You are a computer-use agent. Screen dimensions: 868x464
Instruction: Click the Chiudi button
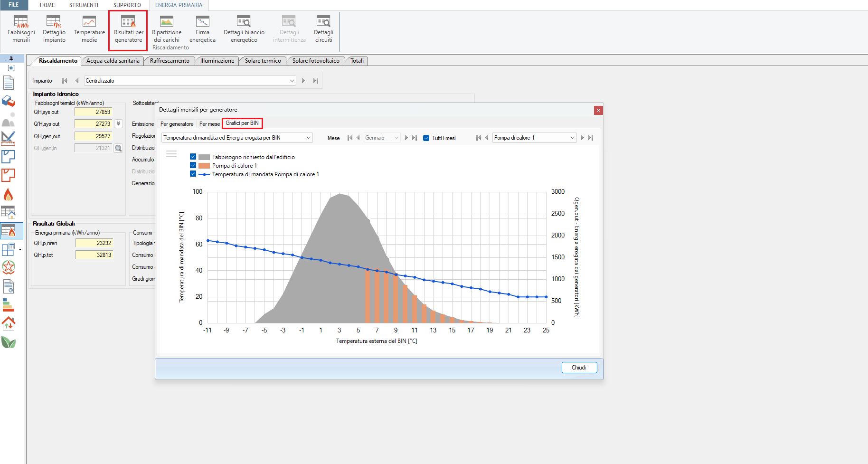click(579, 368)
